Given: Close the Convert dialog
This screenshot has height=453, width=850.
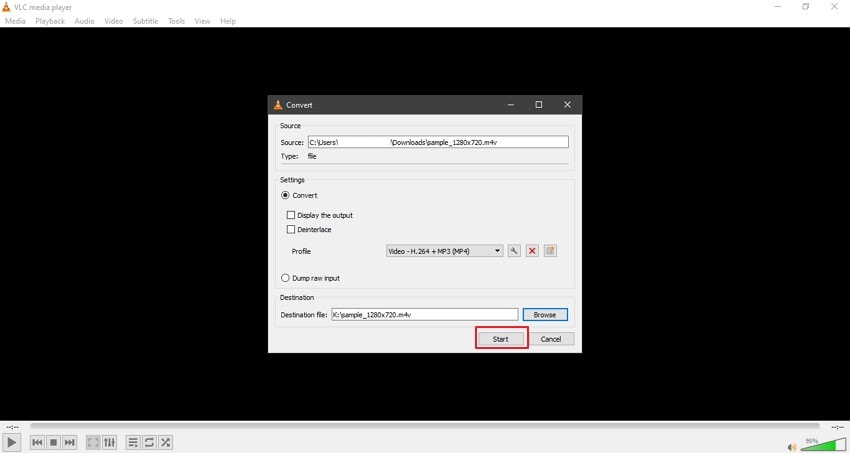Looking at the screenshot, I should tap(567, 105).
